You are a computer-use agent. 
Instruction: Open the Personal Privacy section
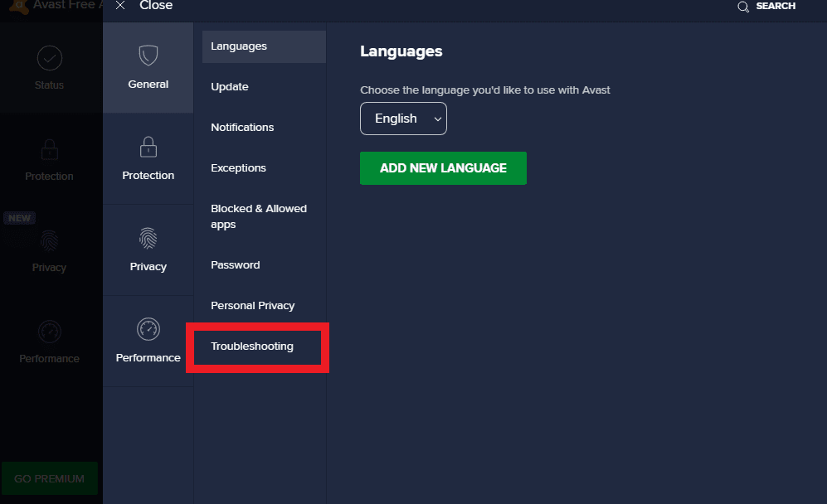click(253, 306)
